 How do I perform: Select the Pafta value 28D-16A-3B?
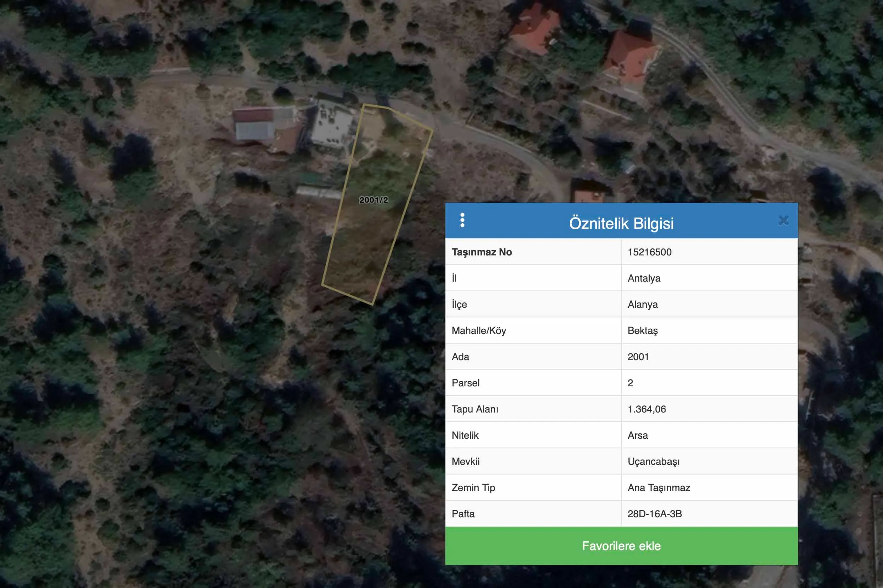[x=655, y=514]
